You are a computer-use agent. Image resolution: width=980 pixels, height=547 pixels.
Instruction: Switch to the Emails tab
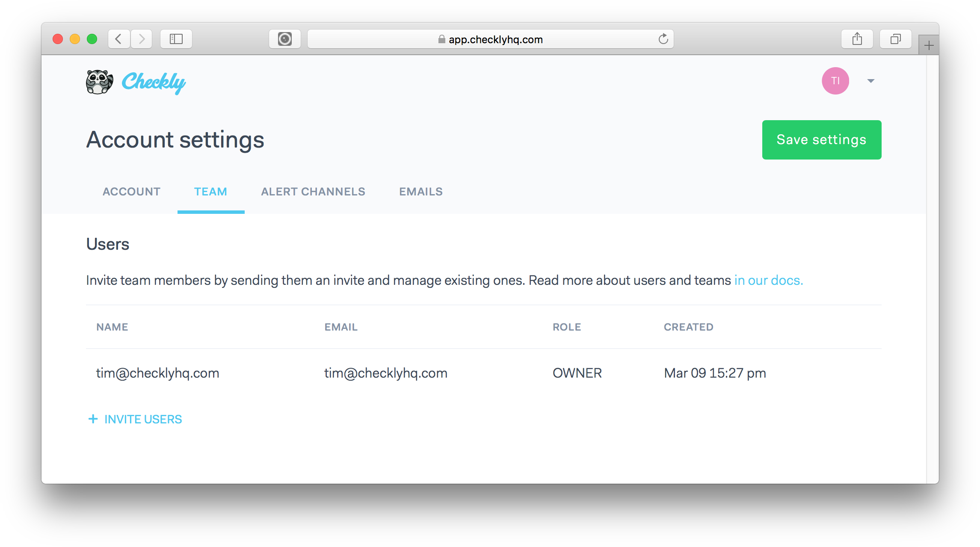[420, 192]
